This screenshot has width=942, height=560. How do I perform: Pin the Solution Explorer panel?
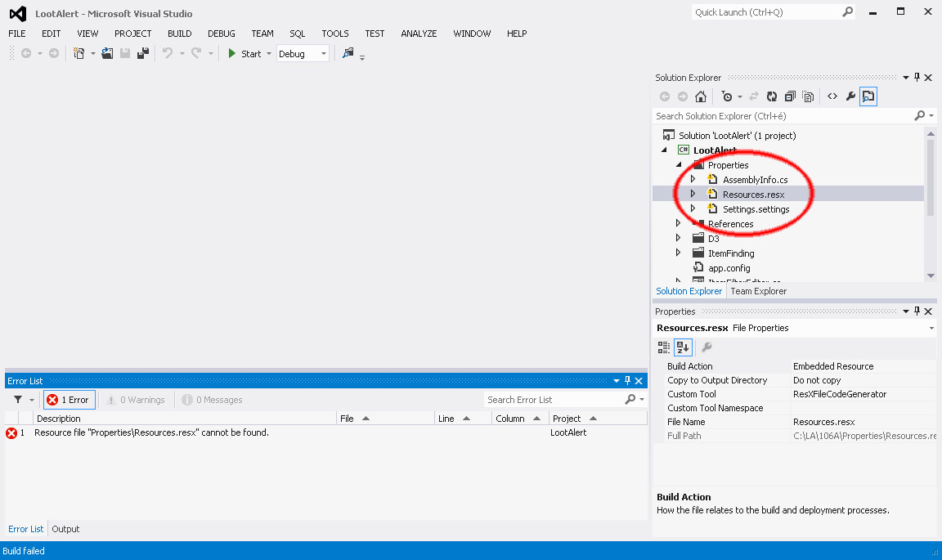[917, 77]
